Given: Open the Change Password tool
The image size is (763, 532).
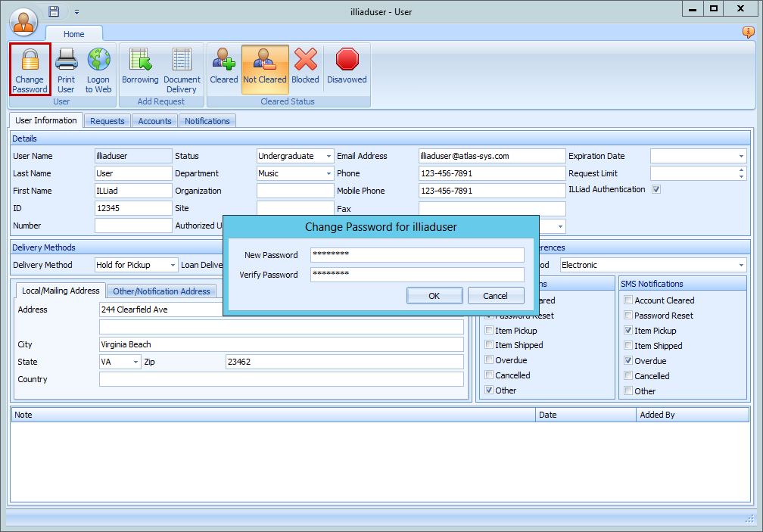Looking at the screenshot, I should click(30, 69).
